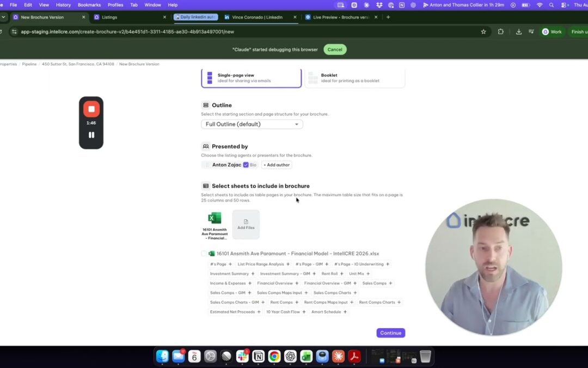This screenshot has height=368, width=588.
Task: Add the List Price Range Analysis sheet
Action: coord(288,264)
